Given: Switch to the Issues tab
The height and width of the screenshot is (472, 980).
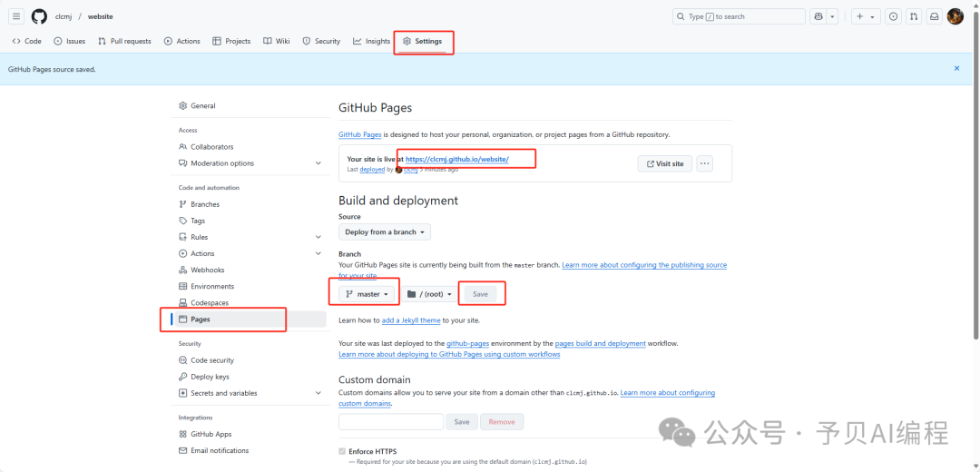Looking at the screenshot, I should 69,41.
